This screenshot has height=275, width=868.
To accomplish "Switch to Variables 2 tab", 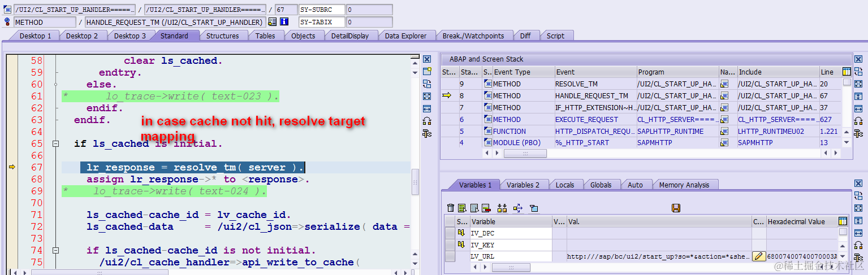I will click(523, 185).
